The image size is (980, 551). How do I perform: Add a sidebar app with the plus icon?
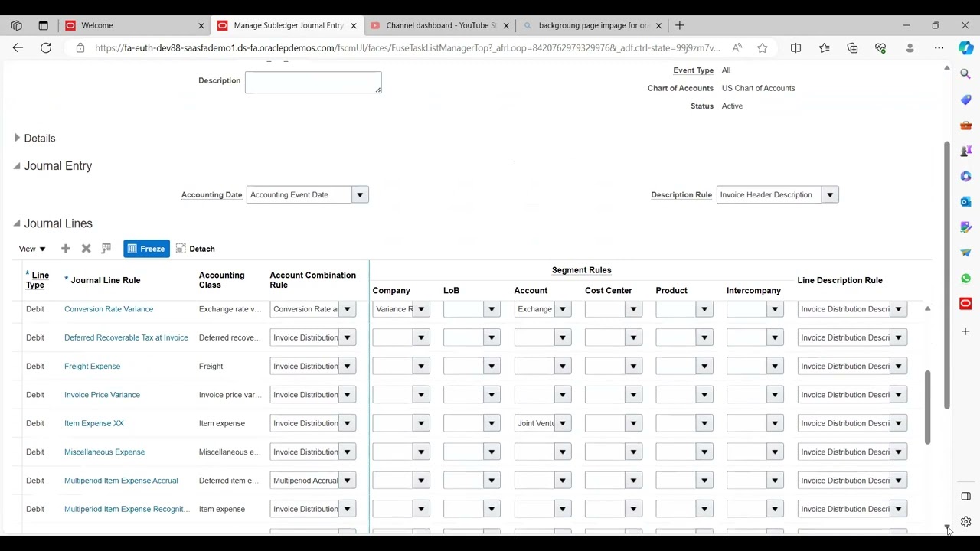(966, 331)
